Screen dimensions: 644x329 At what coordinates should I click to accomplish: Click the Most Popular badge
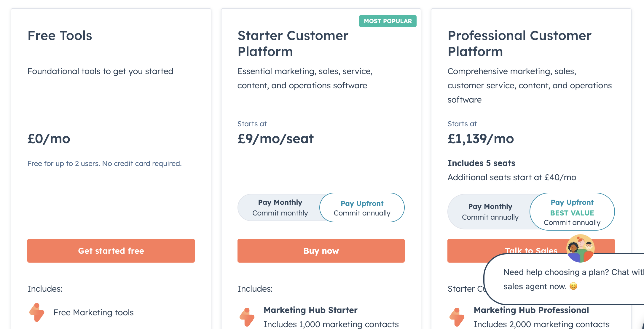388,21
